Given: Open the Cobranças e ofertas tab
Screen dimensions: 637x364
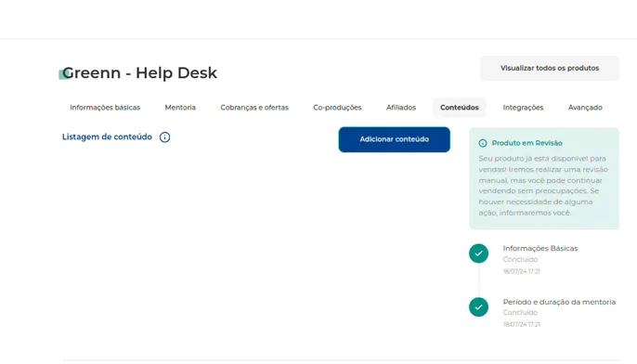Looking at the screenshot, I should (254, 108).
